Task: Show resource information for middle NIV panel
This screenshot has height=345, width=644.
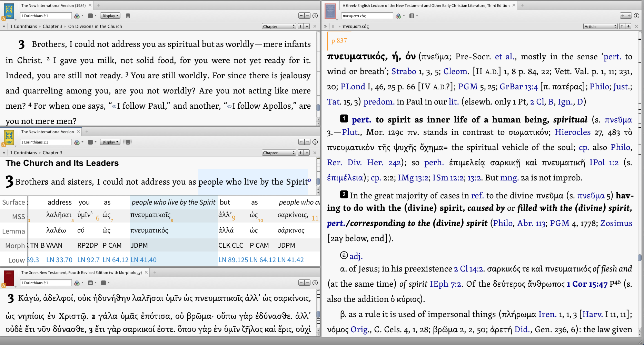Action: [315, 142]
